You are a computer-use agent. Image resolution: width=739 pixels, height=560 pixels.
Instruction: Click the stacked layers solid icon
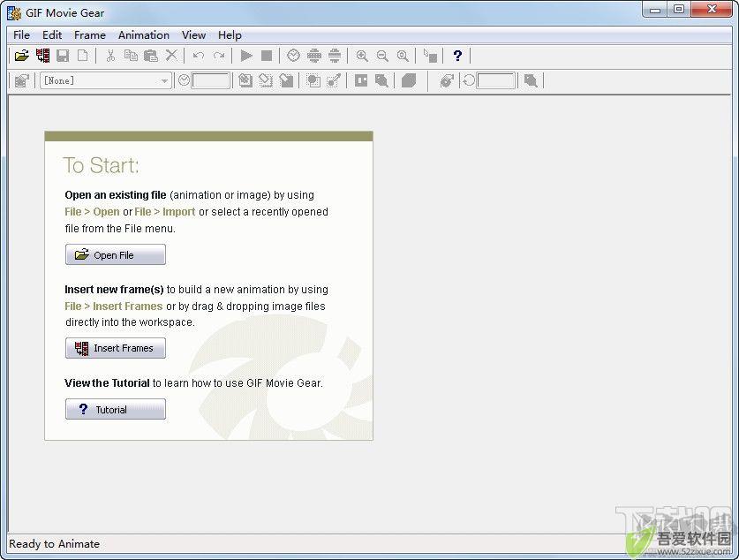[409, 80]
